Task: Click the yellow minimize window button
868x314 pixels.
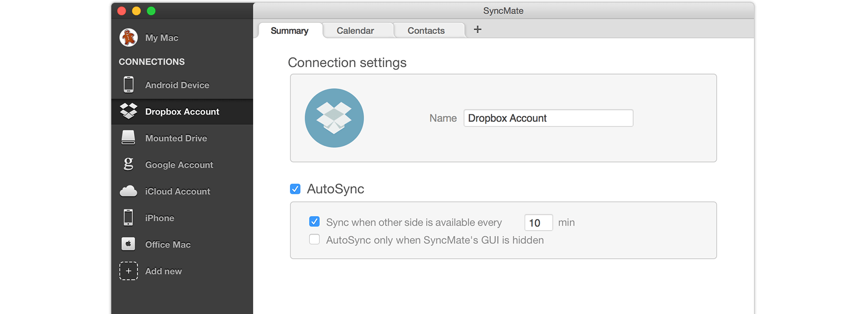Action: (x=136, y=11)
